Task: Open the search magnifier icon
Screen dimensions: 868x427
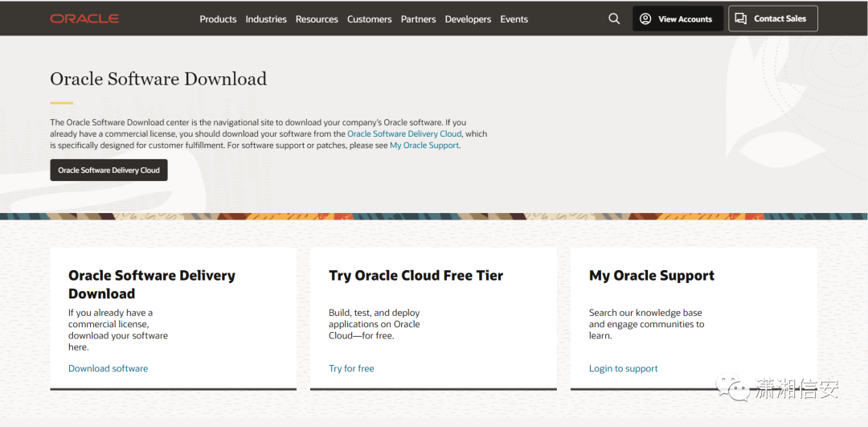Action: pos(614,18)
